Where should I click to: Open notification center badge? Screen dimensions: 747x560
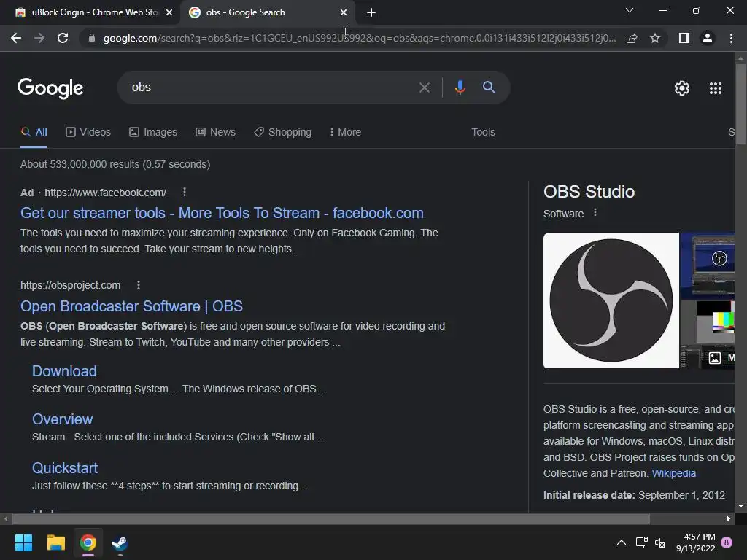pyautogui.click(x=727, y=542)
